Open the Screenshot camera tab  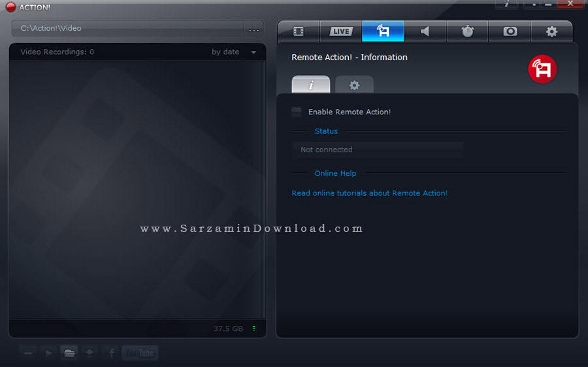(x=510, y=31)
